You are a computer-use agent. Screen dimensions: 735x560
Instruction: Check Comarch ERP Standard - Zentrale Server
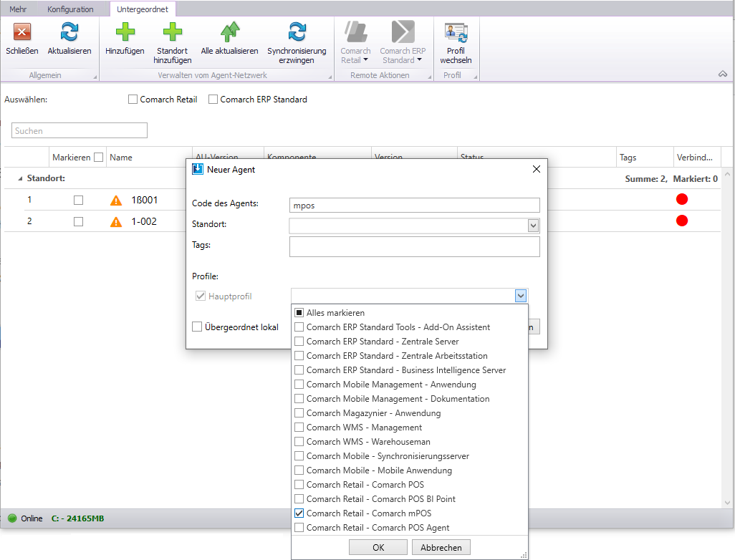pos(299,341)
